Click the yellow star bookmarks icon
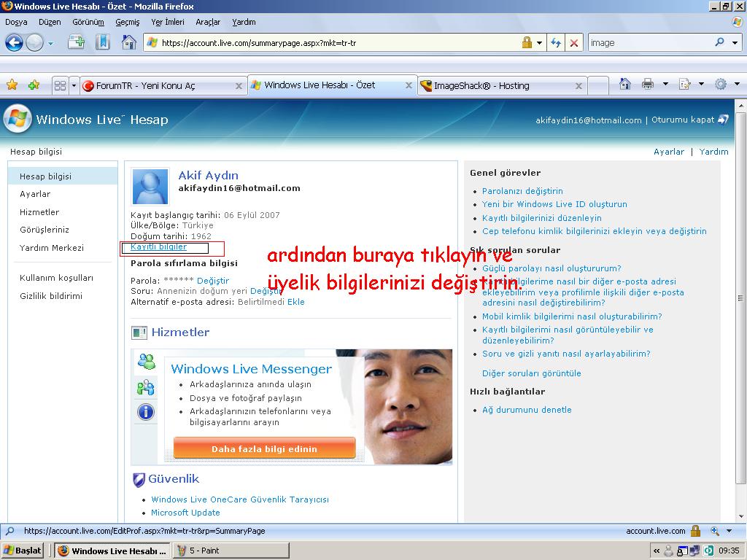 (x=12, y=85)
